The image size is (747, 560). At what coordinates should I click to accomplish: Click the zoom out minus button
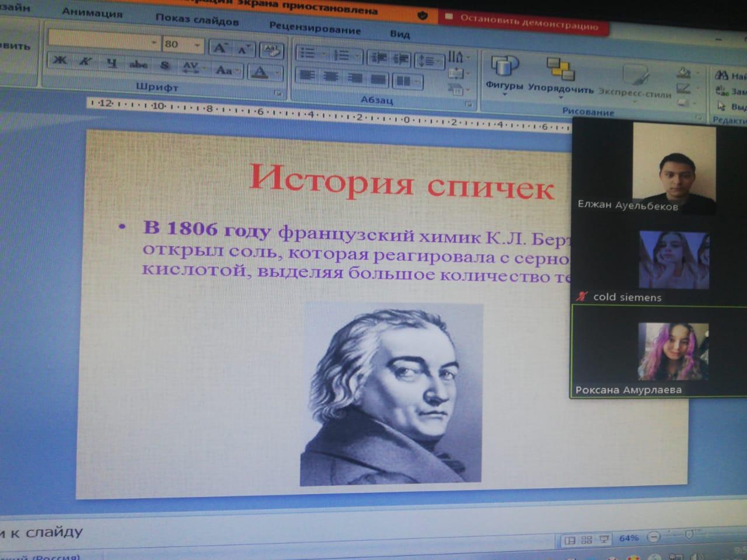(654, 537)
